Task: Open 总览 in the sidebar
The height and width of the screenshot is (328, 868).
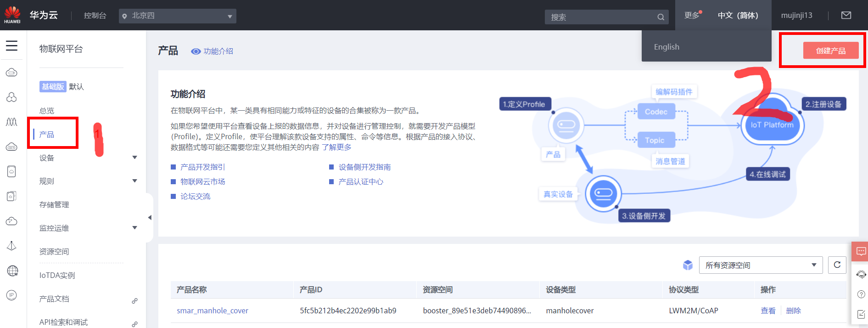Action: point(47,111)
